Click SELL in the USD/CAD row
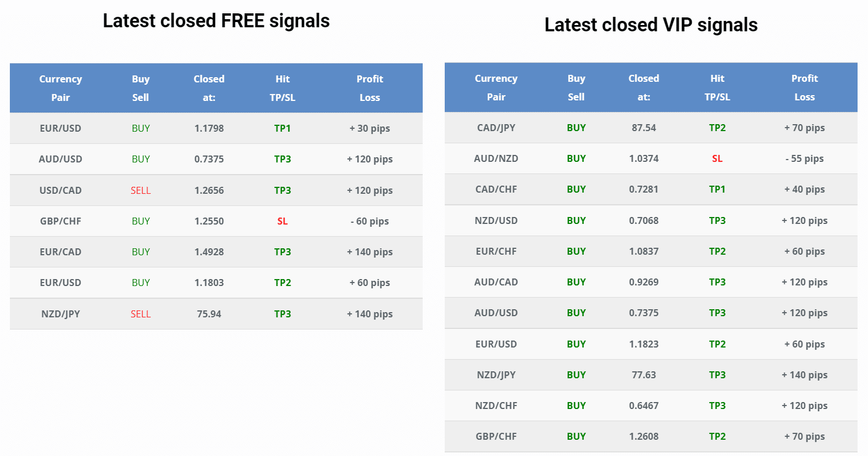This screenshot has width=868, height=456. coord(140,190)
